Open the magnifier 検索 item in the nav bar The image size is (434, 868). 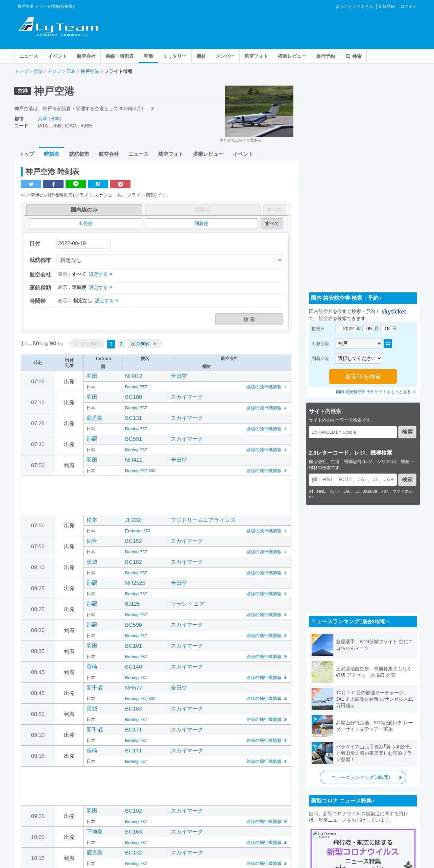tap(354, 56)
